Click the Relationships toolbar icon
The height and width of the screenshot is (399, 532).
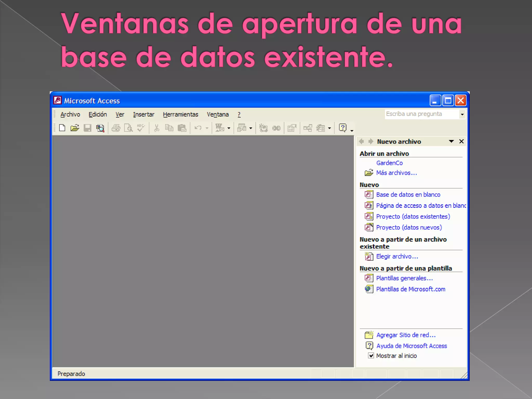[308, 128]
